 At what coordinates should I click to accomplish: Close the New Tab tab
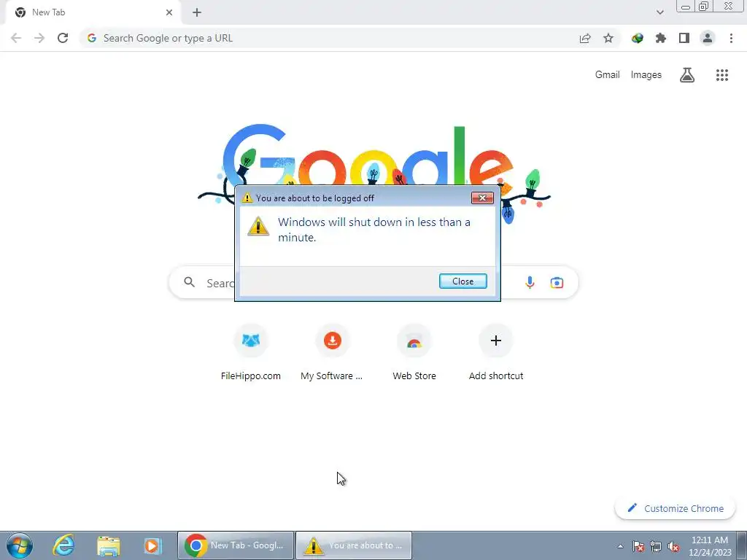pyautogui.click(x=169, y=12)
